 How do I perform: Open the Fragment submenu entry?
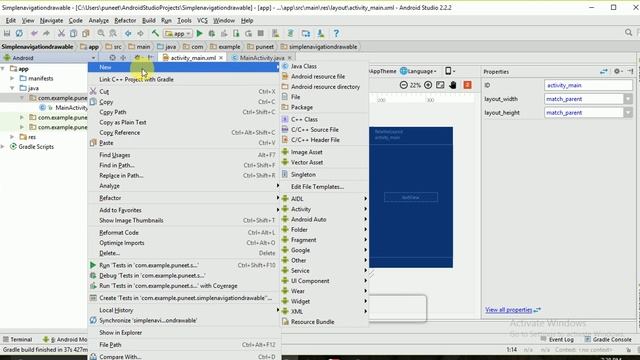(x=325, y=240)
